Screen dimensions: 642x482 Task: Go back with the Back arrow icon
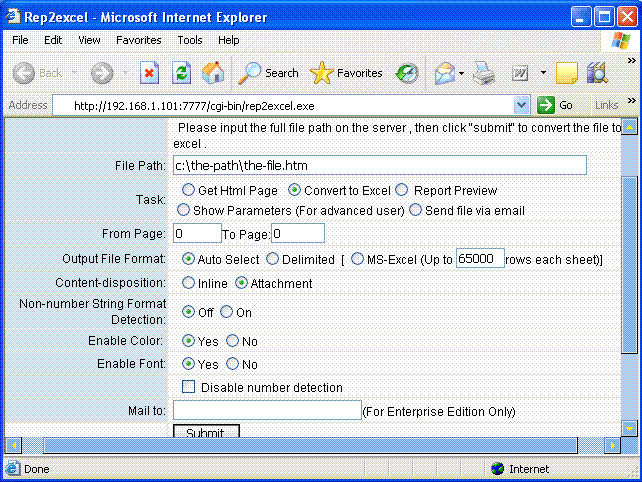(24, 73)
